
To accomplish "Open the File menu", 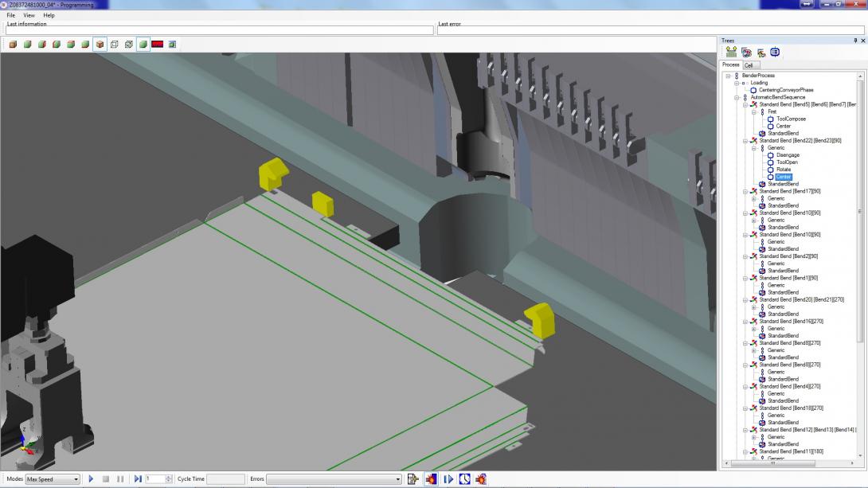I will [x=11, y=15].
